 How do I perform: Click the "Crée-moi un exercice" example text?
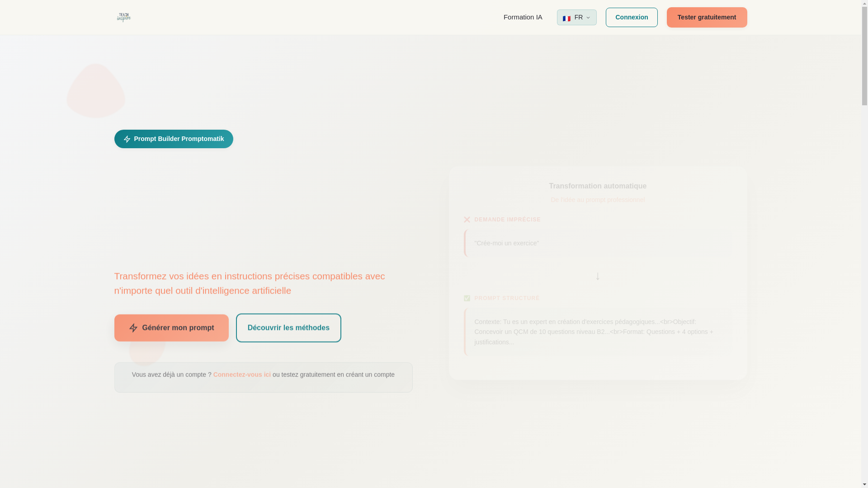coord(507,243)
